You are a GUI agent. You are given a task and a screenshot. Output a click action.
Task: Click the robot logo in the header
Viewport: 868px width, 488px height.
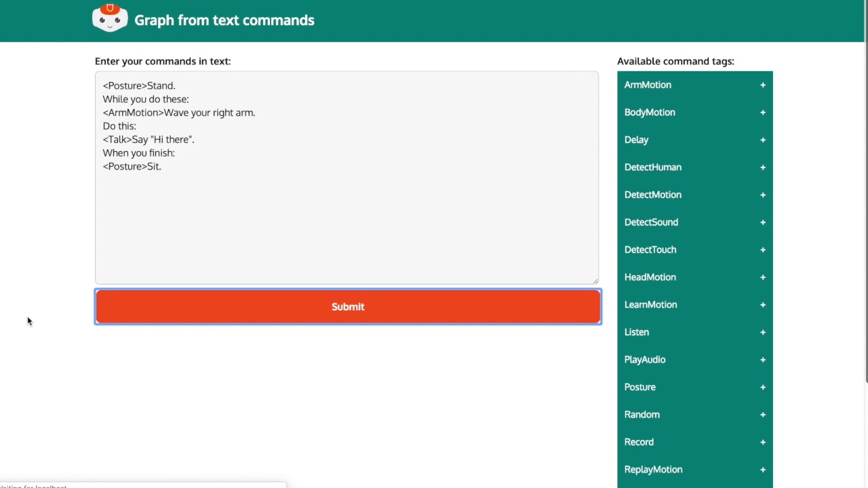[110, 18]
